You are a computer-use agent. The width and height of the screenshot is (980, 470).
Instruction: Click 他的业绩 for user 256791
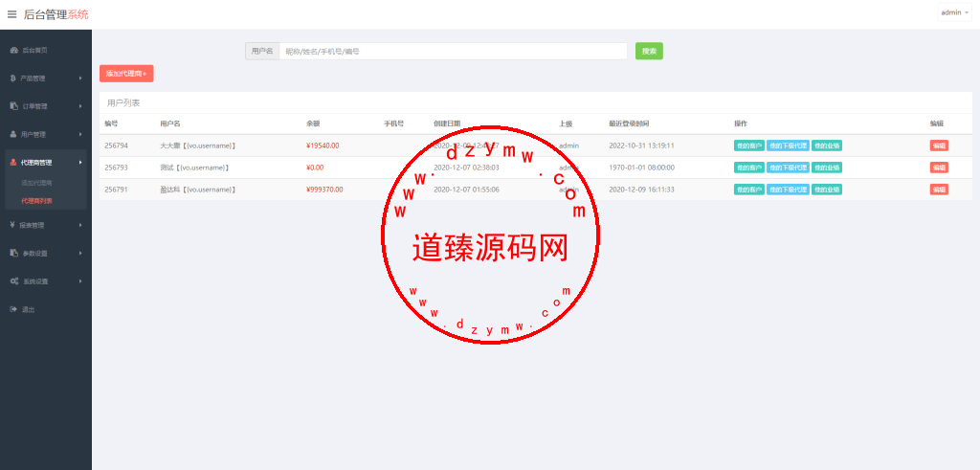(x=826, y=190)
